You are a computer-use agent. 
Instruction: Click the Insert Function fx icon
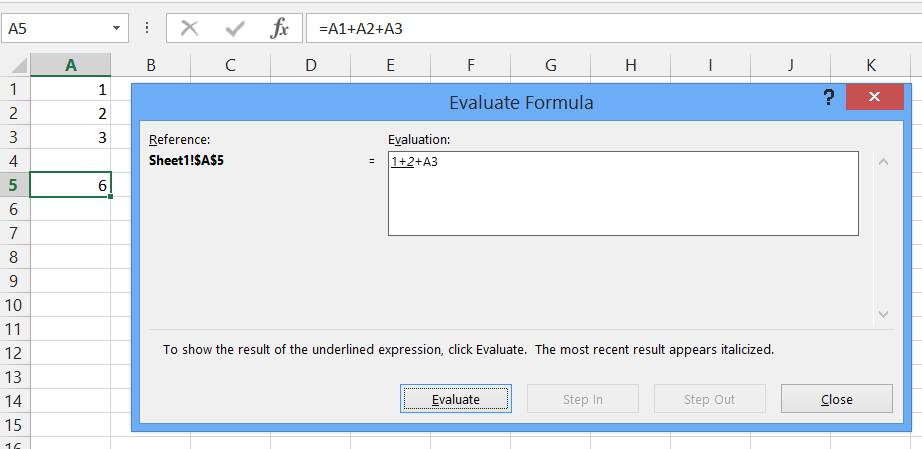(x=280, y=29)
